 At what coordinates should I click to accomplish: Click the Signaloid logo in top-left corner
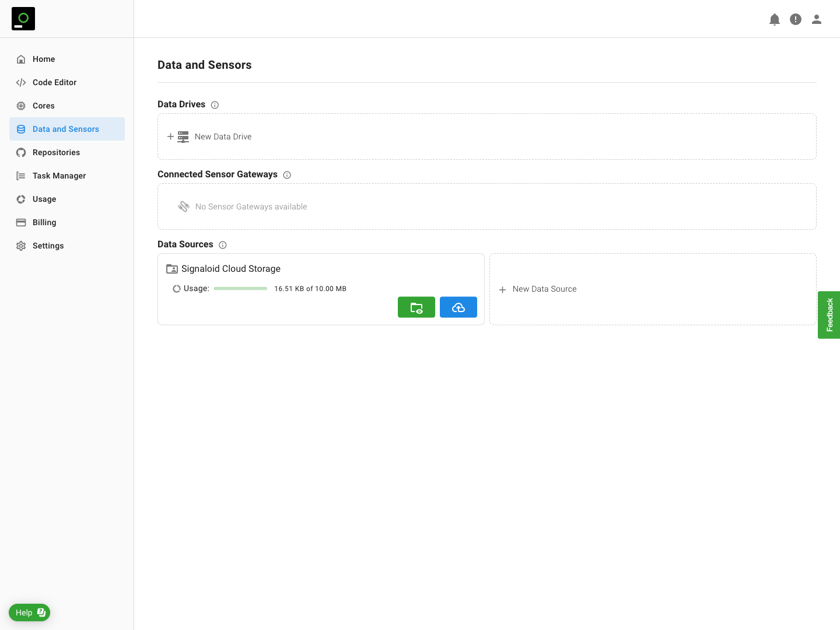tap(23, 19)
